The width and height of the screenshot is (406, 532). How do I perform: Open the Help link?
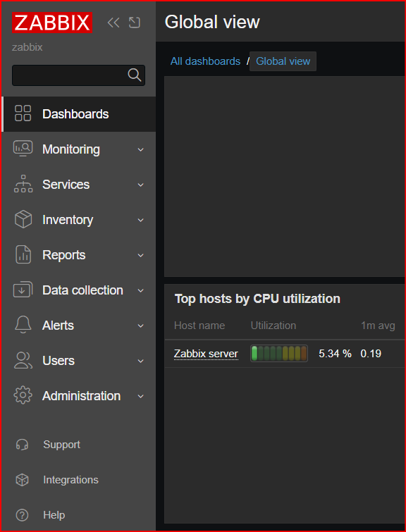pos(54,515)
